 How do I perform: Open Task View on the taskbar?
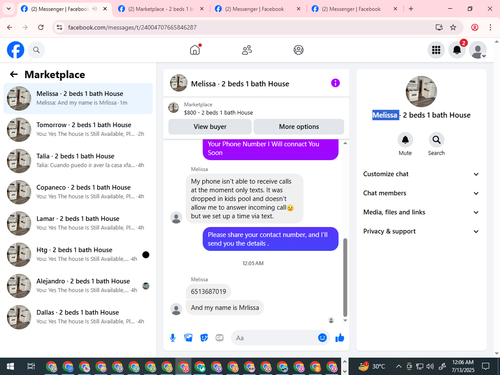coord(31,367)
